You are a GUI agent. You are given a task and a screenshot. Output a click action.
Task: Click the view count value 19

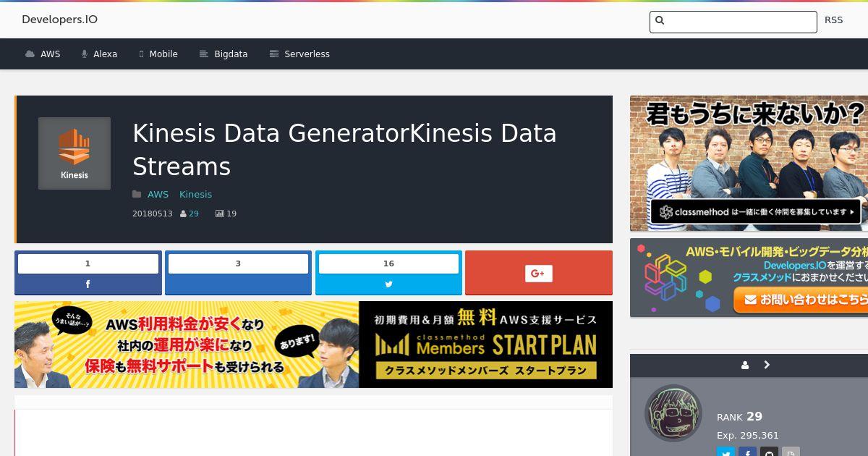[231, 214]
